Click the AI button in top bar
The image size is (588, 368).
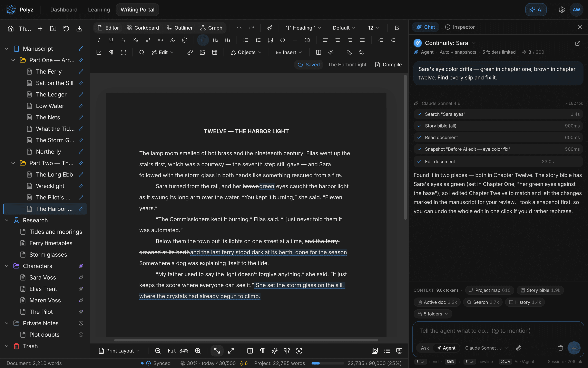coord(536,10)
